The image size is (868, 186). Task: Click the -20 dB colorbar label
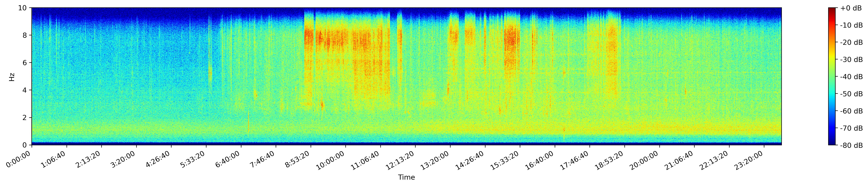[852, 43]
